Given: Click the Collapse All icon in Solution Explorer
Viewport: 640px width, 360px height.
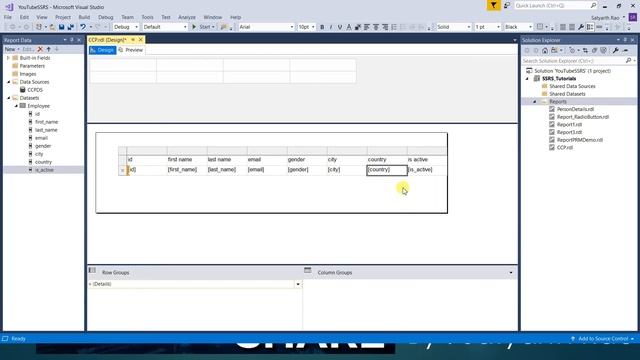Looking at the screenshot, I should tap(594, 50).
